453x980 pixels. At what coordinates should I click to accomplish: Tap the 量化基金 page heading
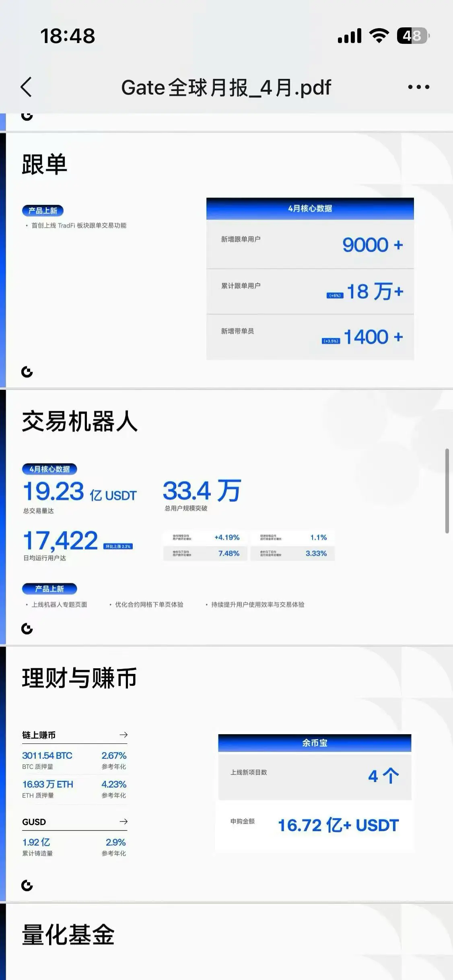68,934
